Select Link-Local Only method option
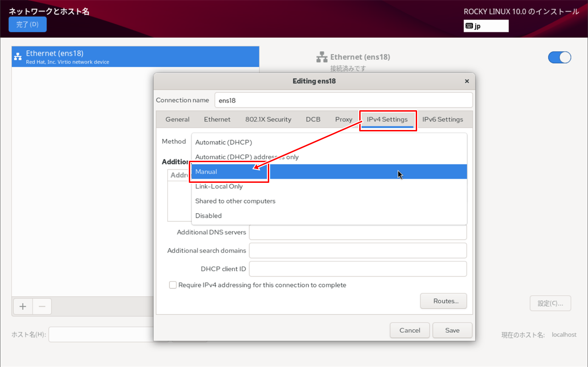Screen dimensions: 588x367 (x=219, y=186)
